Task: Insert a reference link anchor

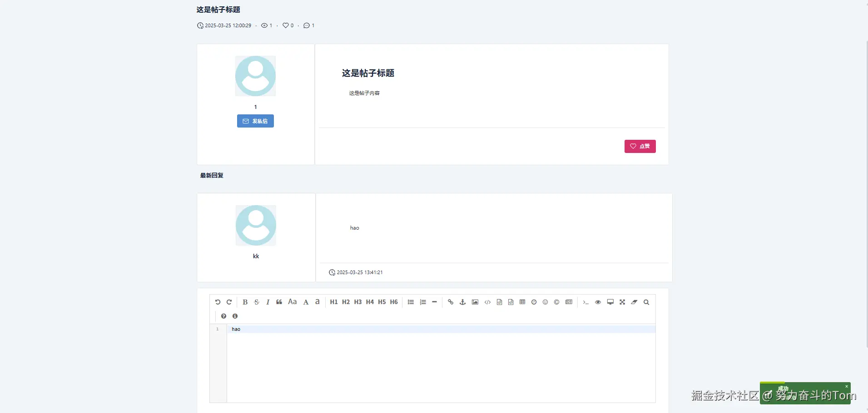Action: click(463, 302)
